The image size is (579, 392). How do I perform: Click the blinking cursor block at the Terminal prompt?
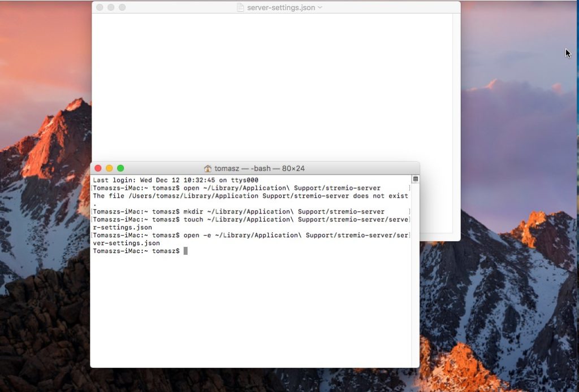[187, 251]
